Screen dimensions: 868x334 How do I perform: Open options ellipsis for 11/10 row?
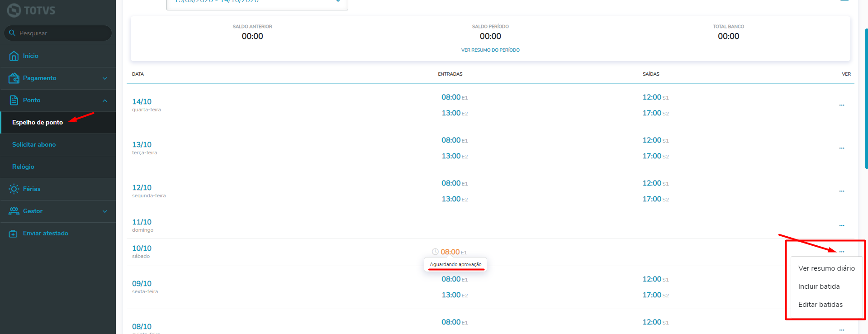point(842,225)
